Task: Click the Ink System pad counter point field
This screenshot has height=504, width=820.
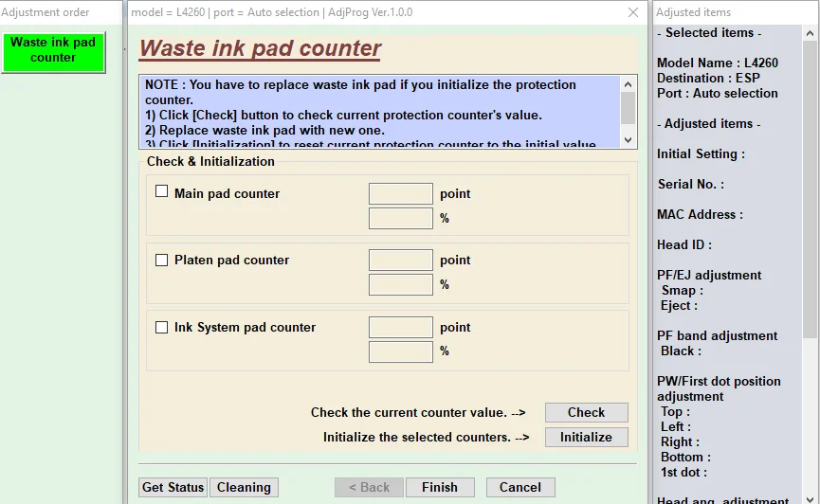Action: tap(401, 327)
